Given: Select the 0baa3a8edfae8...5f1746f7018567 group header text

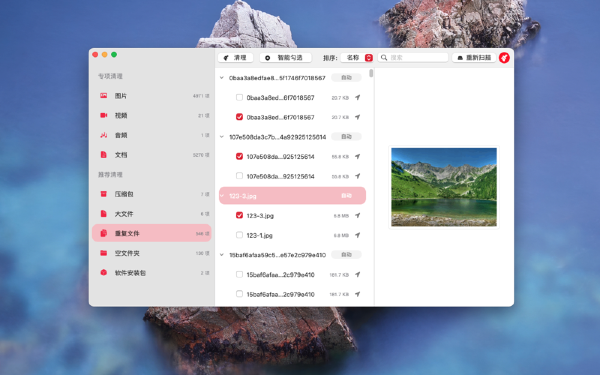Looking at the screenshot, I should pos(277,78).
